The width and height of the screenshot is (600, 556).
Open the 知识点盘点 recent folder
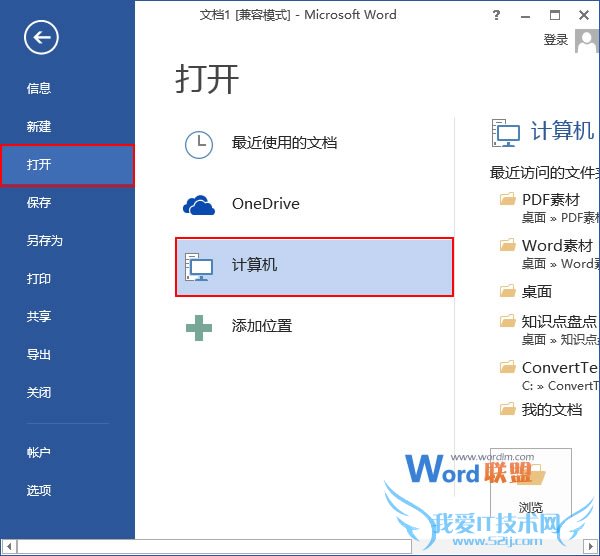pos(559,321)
